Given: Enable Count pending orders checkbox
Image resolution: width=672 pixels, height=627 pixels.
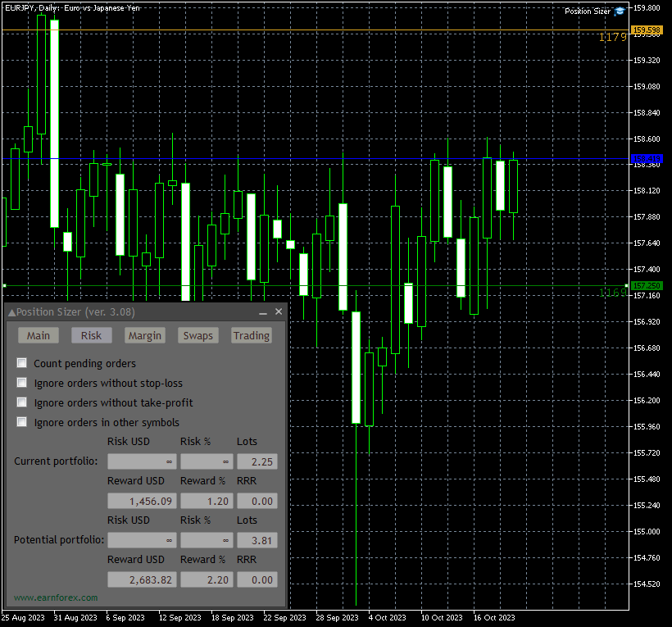Looking at the screenshot, I should click(x=21, y=363).
